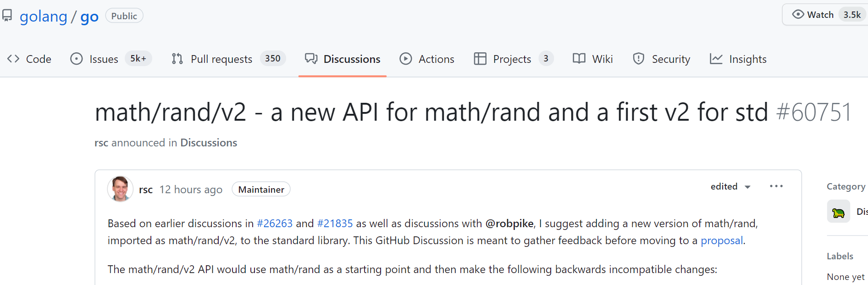Image resolution: width=868 pixels, height=285 pixels.
Task: Click the Projects board icon
Action: 480,59
